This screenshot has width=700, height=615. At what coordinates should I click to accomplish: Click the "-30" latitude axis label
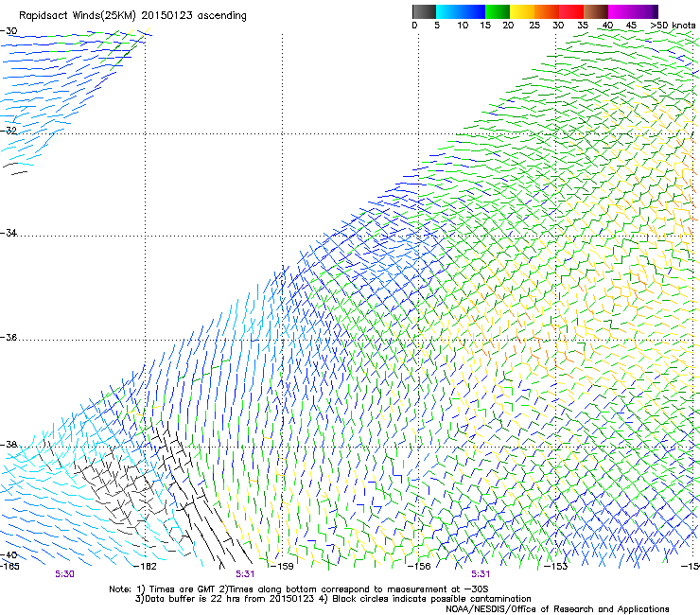(9, 31)
